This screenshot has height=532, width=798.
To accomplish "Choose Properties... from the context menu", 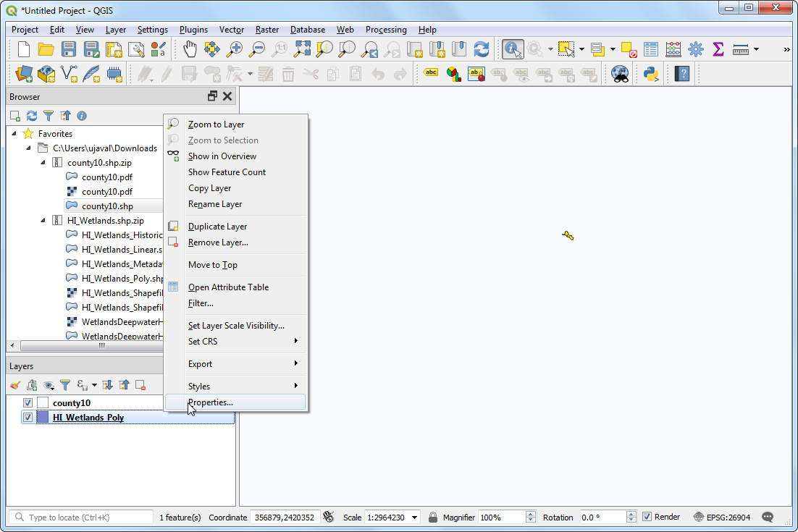I will [x=211, y=402].
